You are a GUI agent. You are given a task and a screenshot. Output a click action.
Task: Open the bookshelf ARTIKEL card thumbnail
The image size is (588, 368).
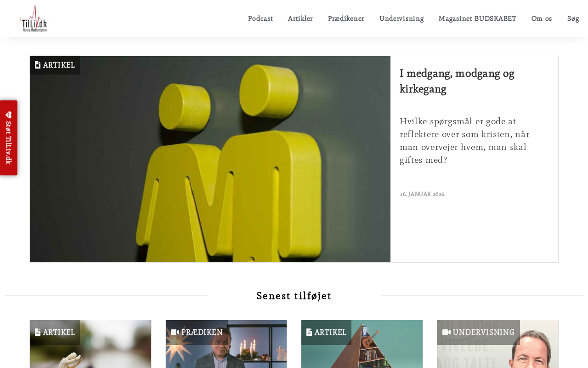pyautogui.click(x=362, y=344)
